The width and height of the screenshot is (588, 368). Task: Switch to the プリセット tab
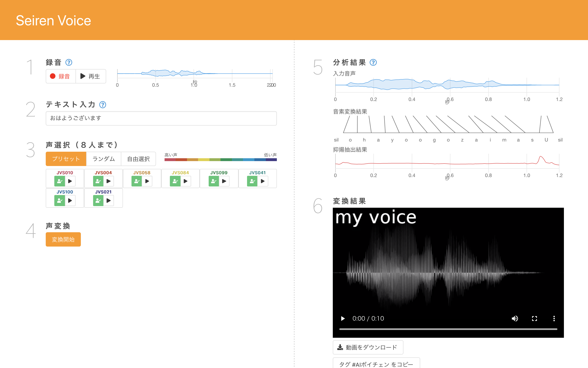coord(66,159)
